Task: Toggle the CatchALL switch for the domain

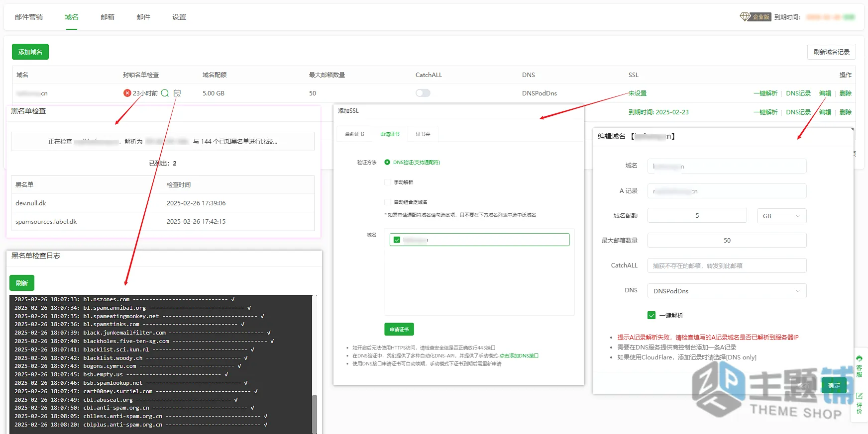Action: pos(423,93)
